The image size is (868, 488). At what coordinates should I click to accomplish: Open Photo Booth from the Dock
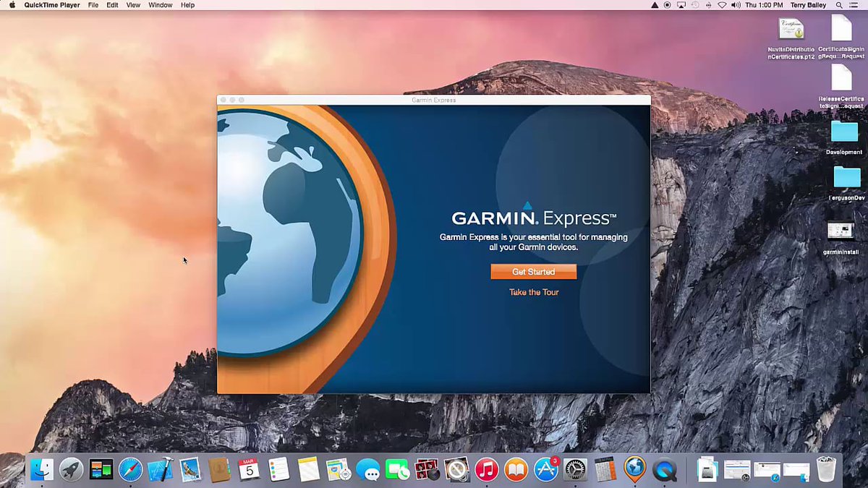427,470
